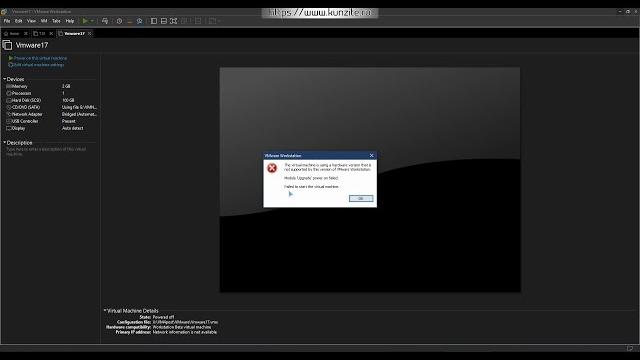Open the snapshot manager toolbar icon
This screenshot has width=640, height=360.
click(140, 21)
